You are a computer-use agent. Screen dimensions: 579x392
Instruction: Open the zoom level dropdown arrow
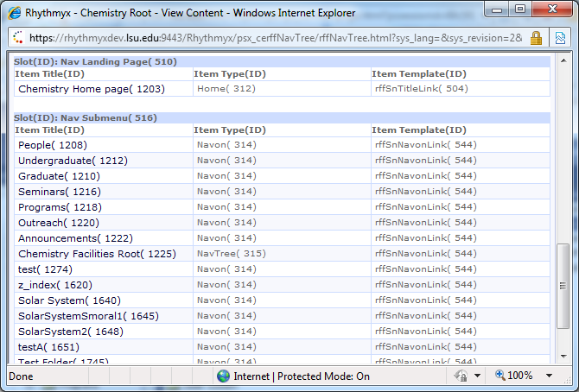(x=549, y=376)
